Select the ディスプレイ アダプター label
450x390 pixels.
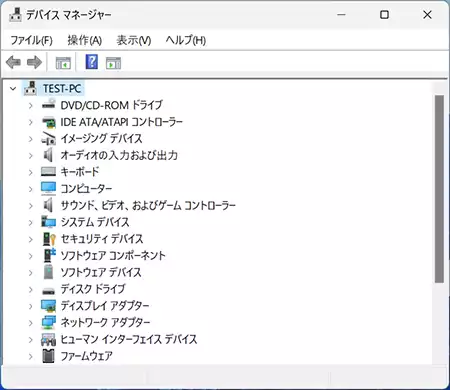[105, 305]
